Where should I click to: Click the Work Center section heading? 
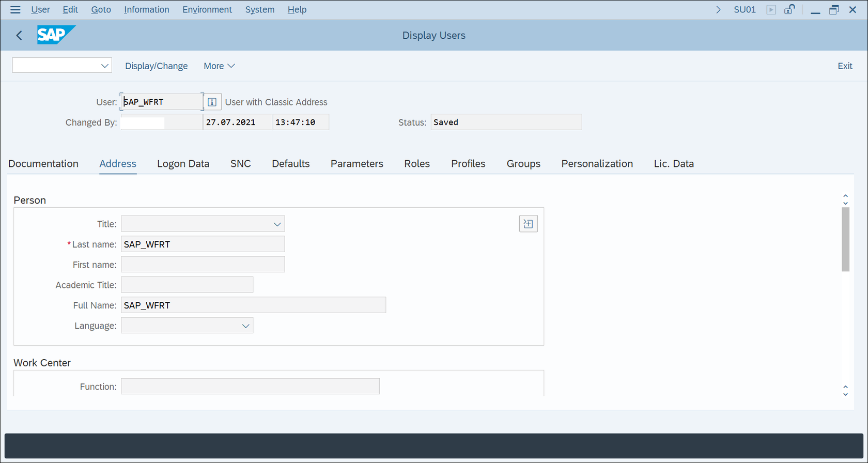[x=42, y=363]
